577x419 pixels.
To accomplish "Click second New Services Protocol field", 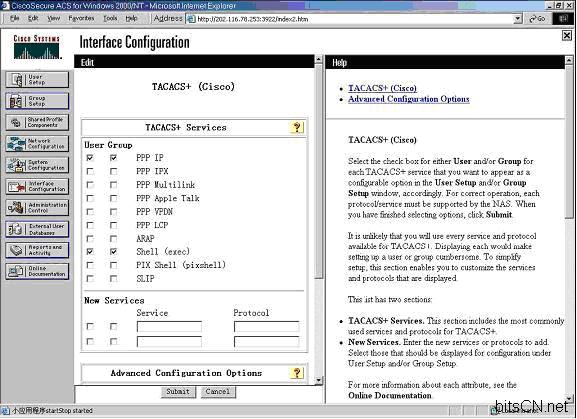I will 266,342.
